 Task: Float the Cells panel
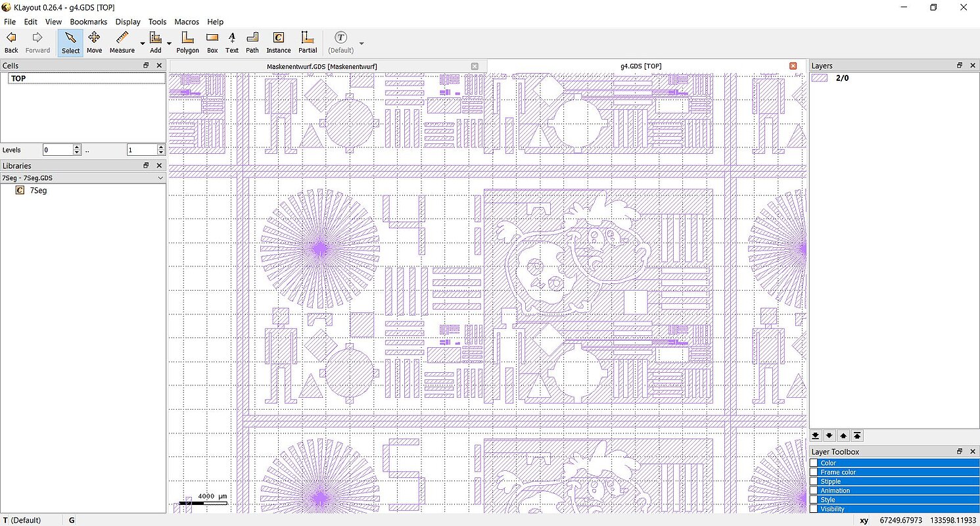click(146, 66)
